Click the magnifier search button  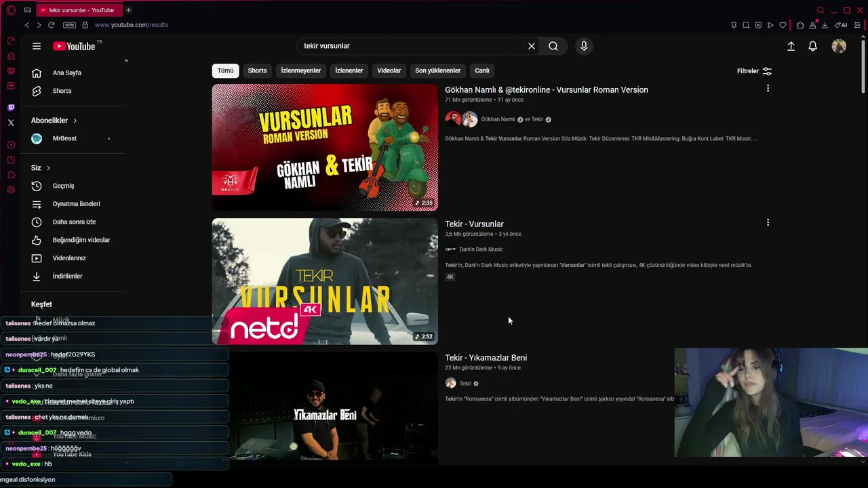(553, 46)
